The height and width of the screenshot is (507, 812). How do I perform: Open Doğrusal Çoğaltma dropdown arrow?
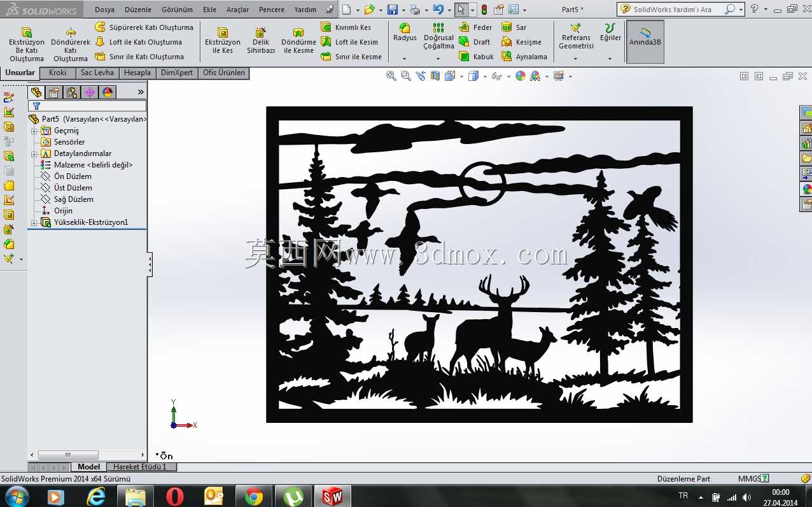click(x=438, y=59)
